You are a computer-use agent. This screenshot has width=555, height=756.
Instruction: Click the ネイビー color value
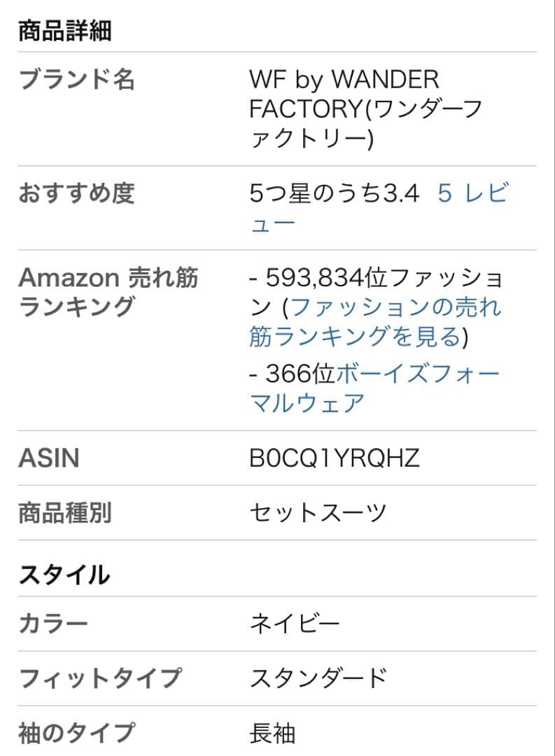pos(295,623)
